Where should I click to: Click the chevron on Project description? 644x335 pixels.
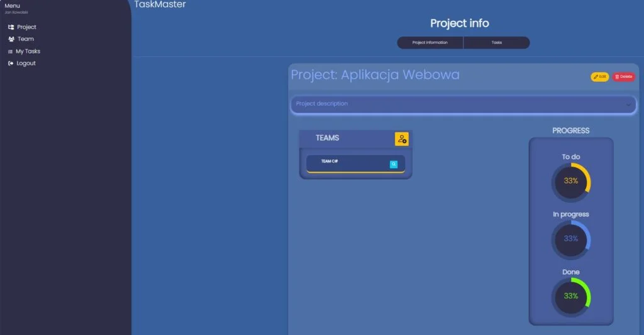tap(628, 105)
